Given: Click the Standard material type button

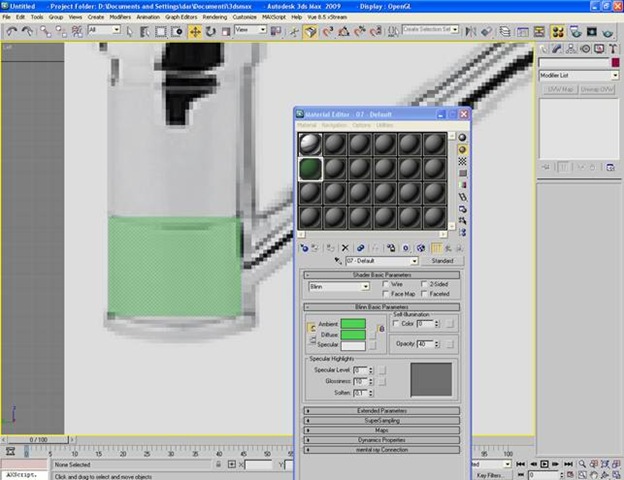Looking at the screenshot, I should click(x=441, y=260).
